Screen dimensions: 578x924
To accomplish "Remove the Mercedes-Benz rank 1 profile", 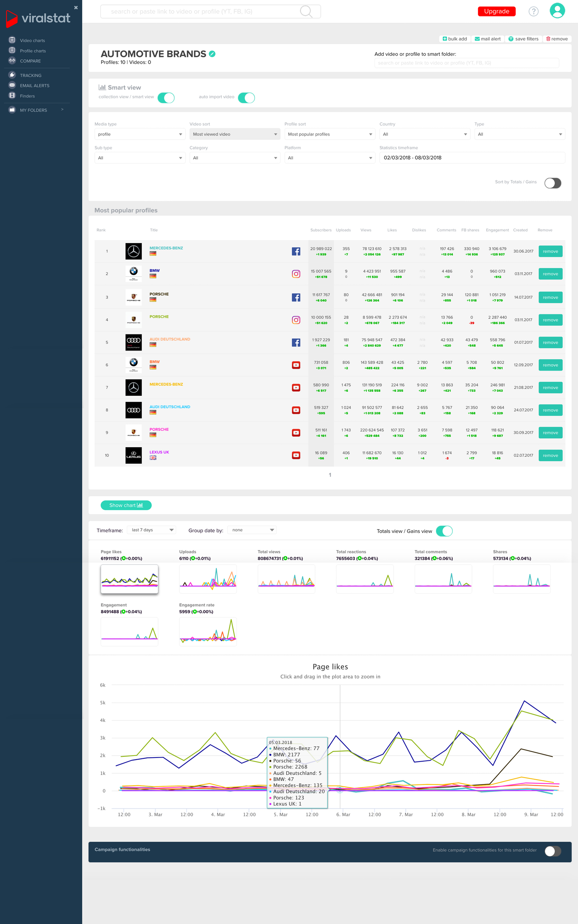I will [550, 251].
